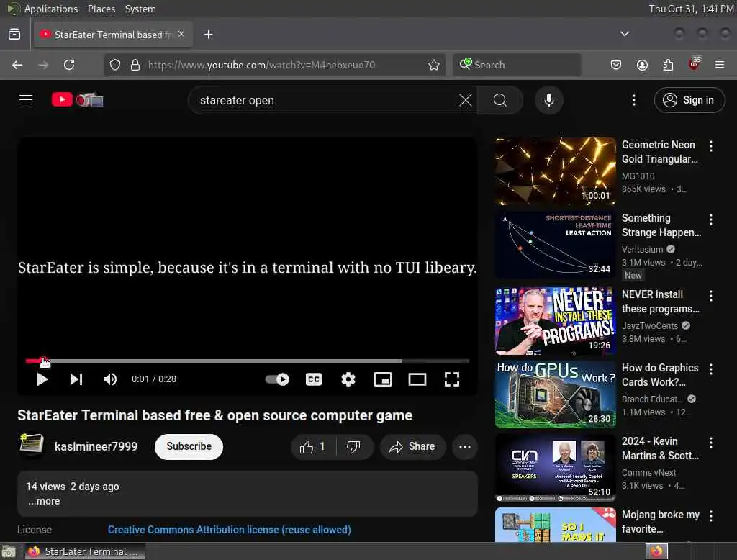Open Pocket save icon
Image resolution: width=737 pixels, height=560 pixels.
coord(616,65)
